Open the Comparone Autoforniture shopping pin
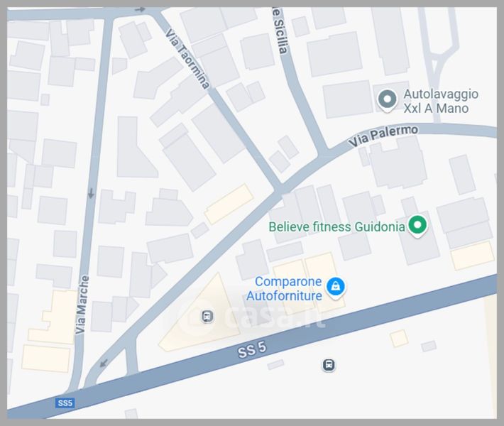 [x=335, y=288]
